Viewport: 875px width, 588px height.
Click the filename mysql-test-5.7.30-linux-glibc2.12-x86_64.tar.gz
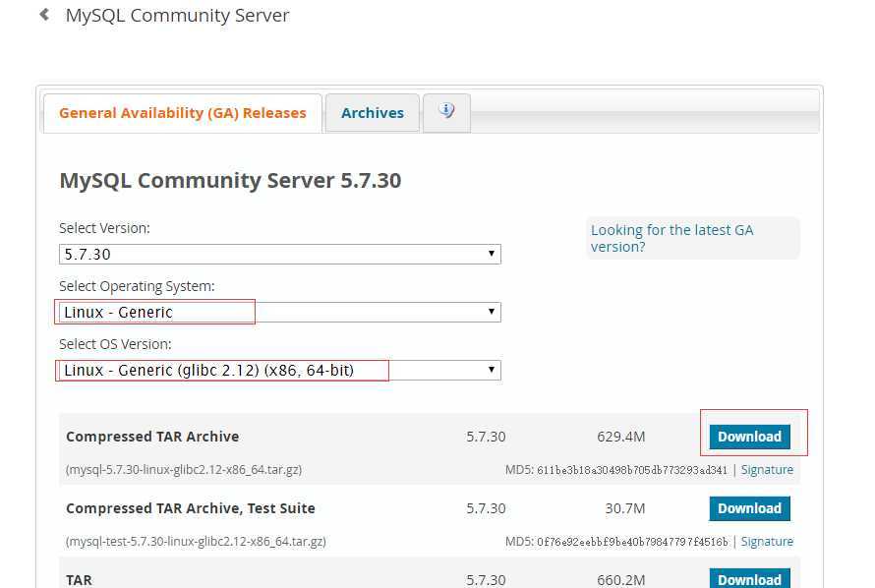(x=196, y=542)
